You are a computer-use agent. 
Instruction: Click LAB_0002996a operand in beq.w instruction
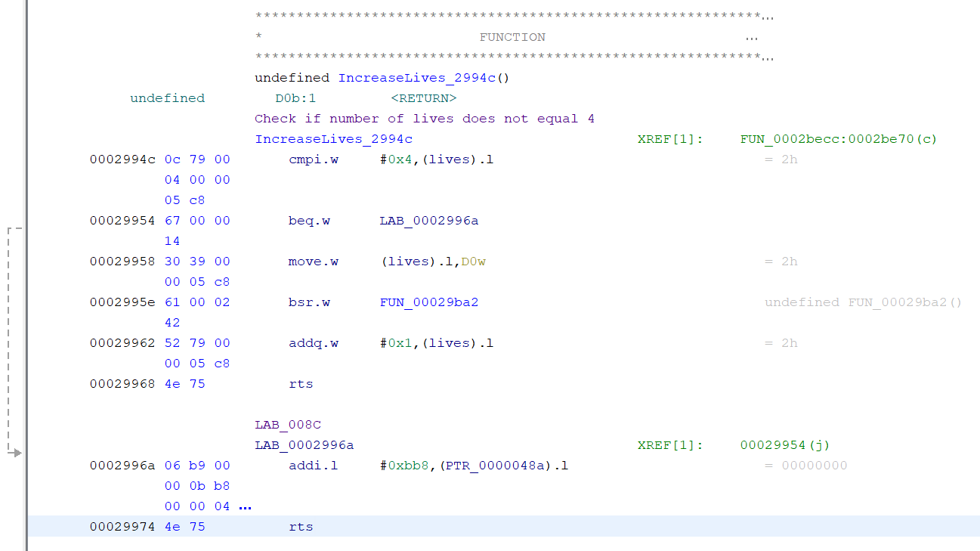[x=429, y=221]
